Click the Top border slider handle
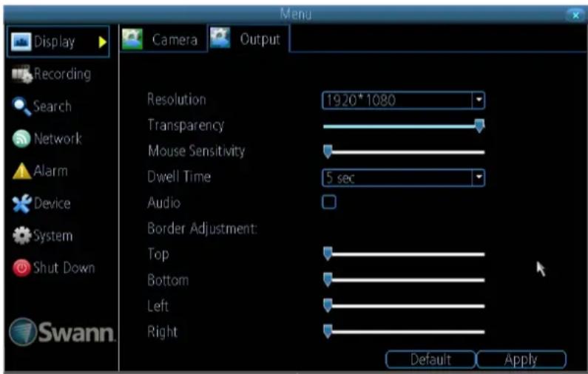The width and height of the screenshot is (588, 374). click(328, 254)
